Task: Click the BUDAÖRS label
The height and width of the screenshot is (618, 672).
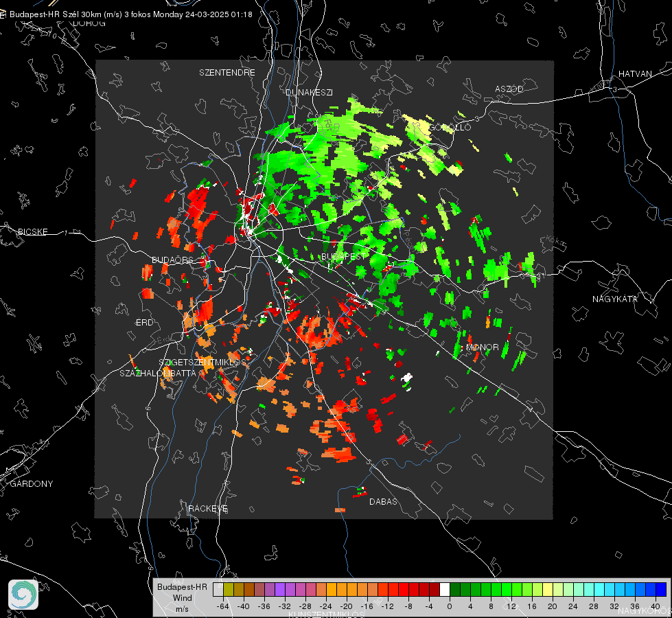Action: (x=172, y=260)
